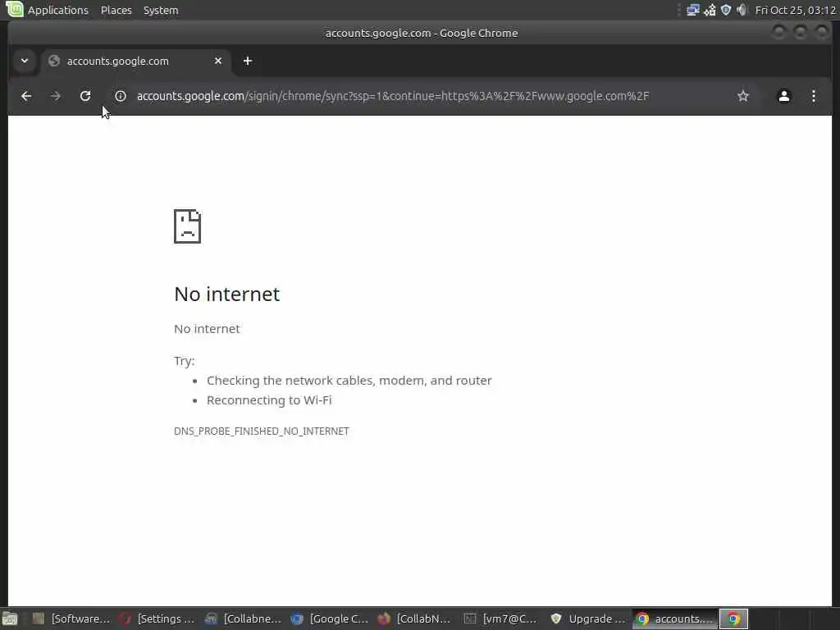Close the accounts.google.com tab
Screen dimensions: 840x630
click(218, 61)
